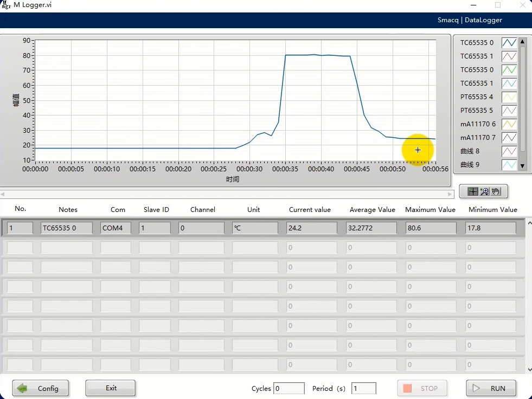Open plot style icon for first TC65535 1
Image resolution: width=532 pixels, height=399 pixels.
[x=509, y=56]
